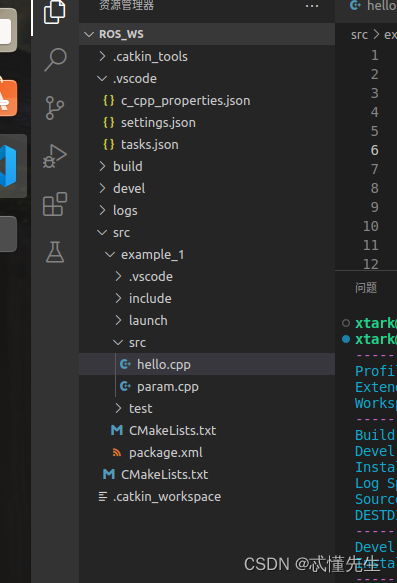Open the Explorer view icon

55,12
